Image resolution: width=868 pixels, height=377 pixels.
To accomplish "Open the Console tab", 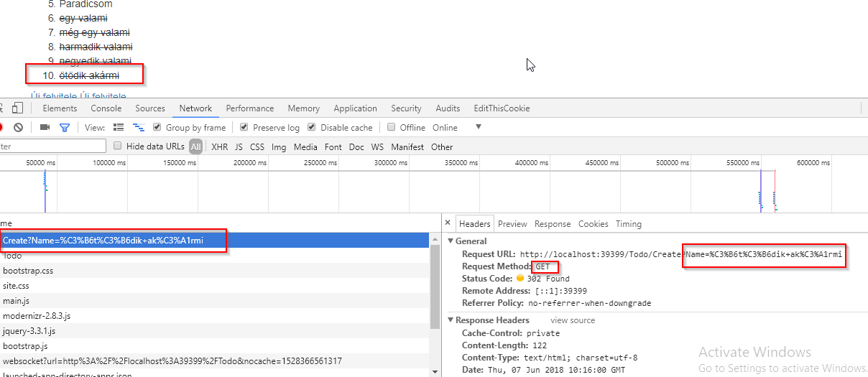I will 106,108.
